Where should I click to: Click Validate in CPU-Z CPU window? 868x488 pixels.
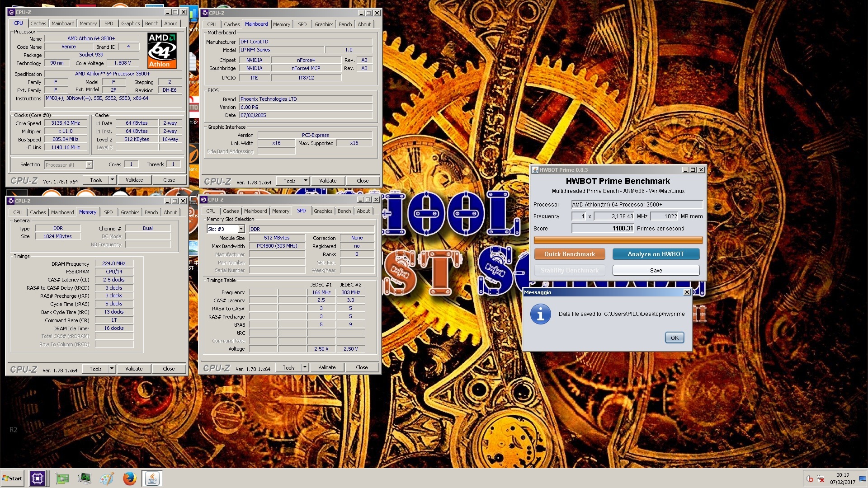coord(134,180)
